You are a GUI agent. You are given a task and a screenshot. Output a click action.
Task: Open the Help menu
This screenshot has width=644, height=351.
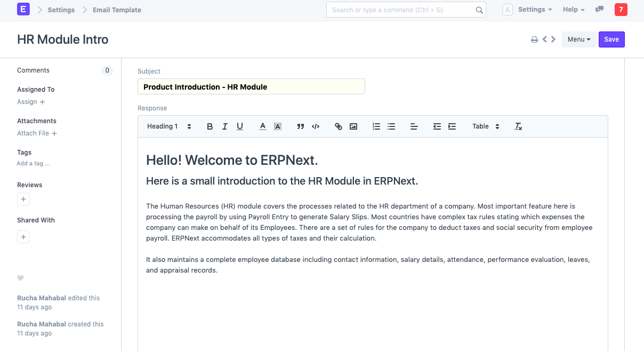pos(573,10)
